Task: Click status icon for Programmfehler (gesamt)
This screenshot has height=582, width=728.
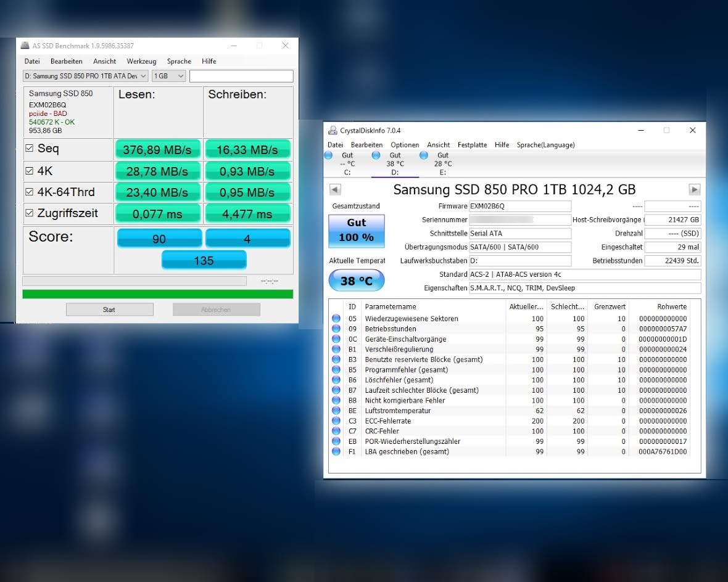Action: tap(336, 369)
